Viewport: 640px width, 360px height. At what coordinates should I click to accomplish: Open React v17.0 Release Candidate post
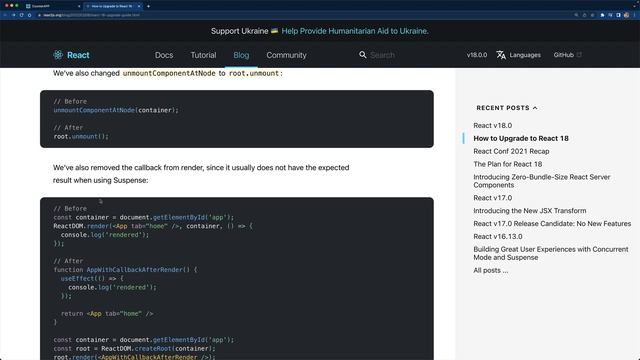pyautogui.click(x=552, y=224)
